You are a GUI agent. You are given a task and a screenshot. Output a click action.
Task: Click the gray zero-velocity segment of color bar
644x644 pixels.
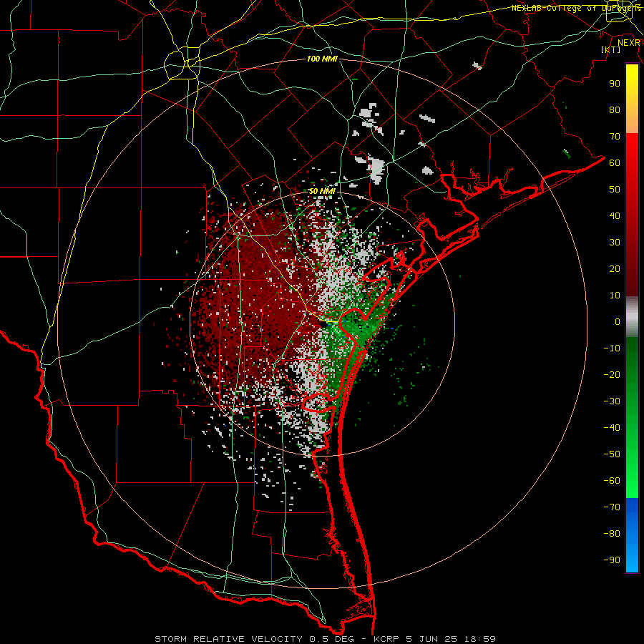[632, 317]
